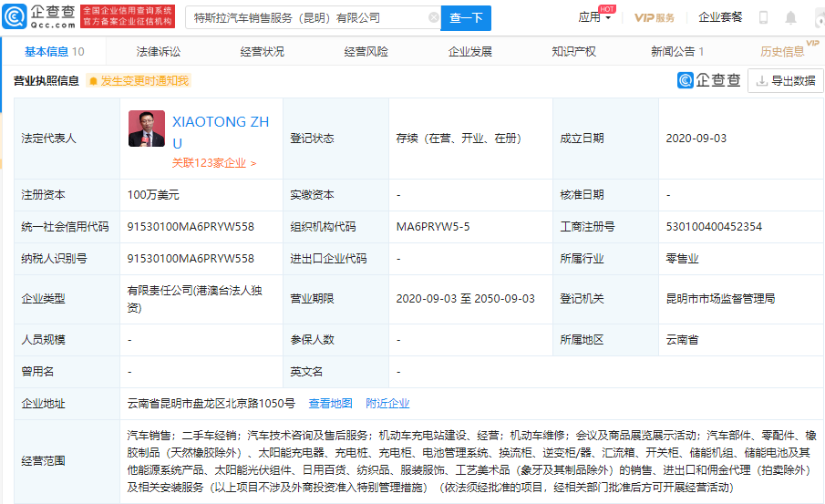Select the establishment date 2020-09-03
825x504 pixels.
(x=696, y=139)
